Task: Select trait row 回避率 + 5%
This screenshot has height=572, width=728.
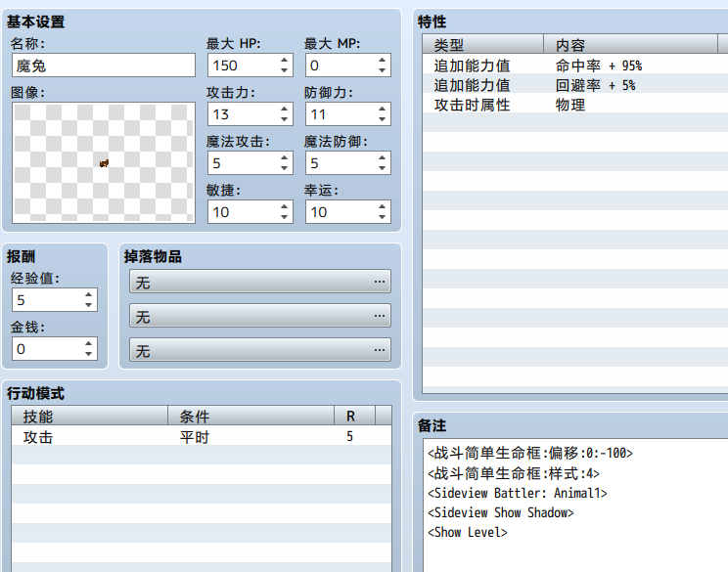Action: click(575, 85)
